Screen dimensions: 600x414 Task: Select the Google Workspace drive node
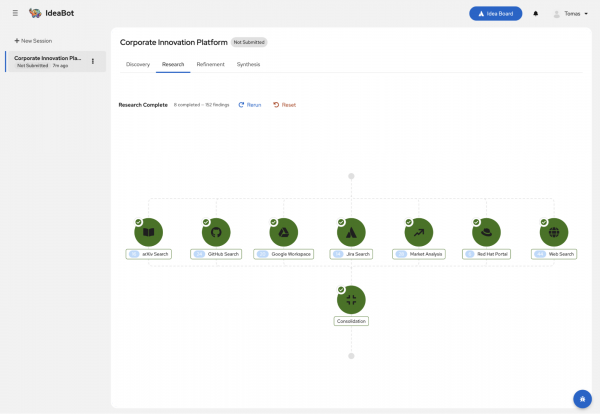pyautogui.click(x=284, y=232)
